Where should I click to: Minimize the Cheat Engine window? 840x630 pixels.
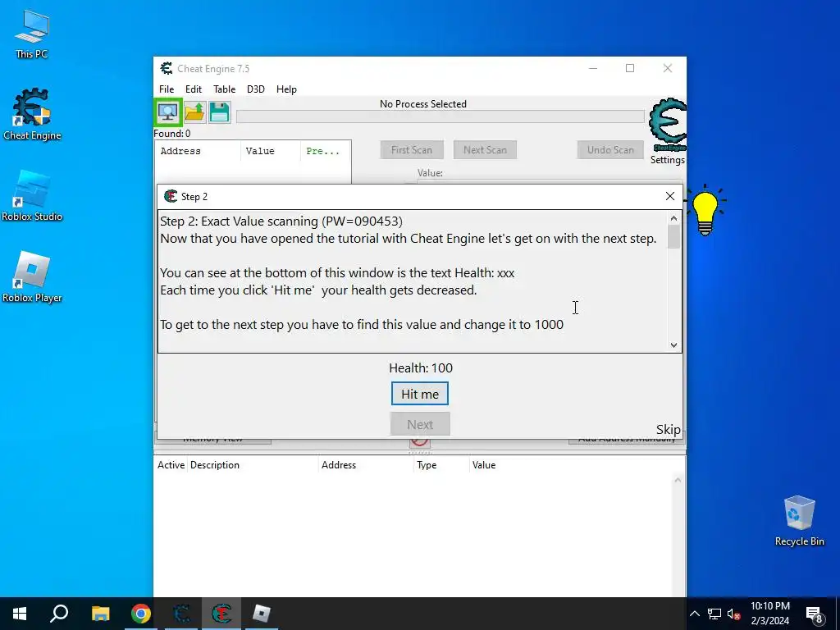(x=593, y=68)
